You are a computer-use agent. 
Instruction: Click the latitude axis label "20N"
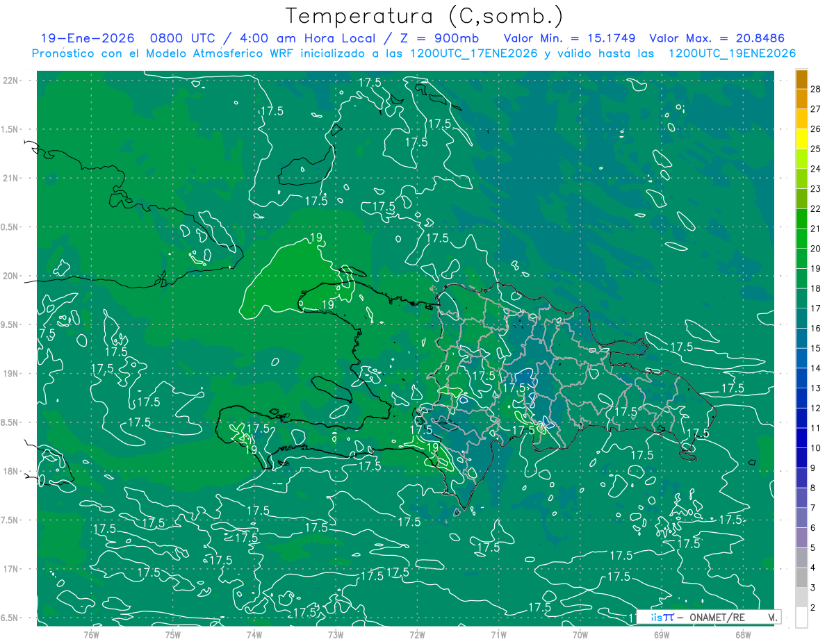pyautogui.click(x=11, y=276)
